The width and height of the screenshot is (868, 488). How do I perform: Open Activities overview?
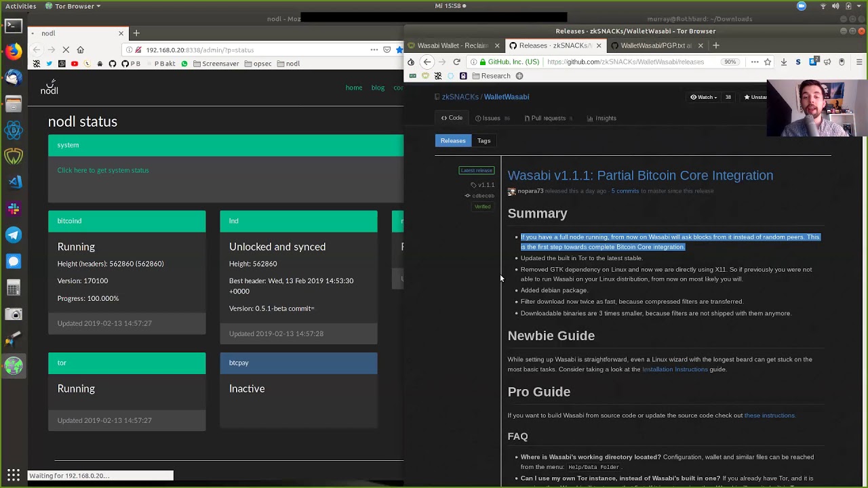(21, 6)
